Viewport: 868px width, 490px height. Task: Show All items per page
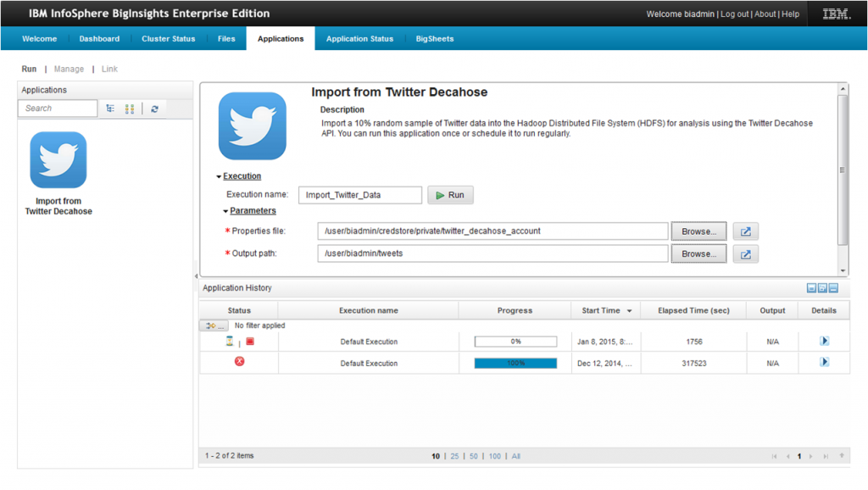pos(516,456)
